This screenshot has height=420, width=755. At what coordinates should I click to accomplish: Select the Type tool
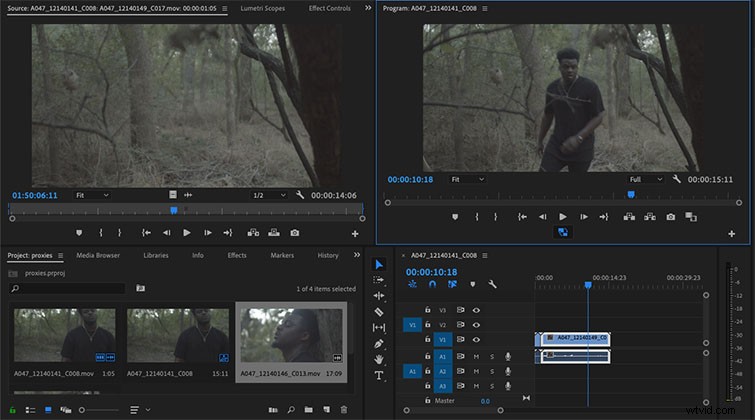click(x=379, y=375)
